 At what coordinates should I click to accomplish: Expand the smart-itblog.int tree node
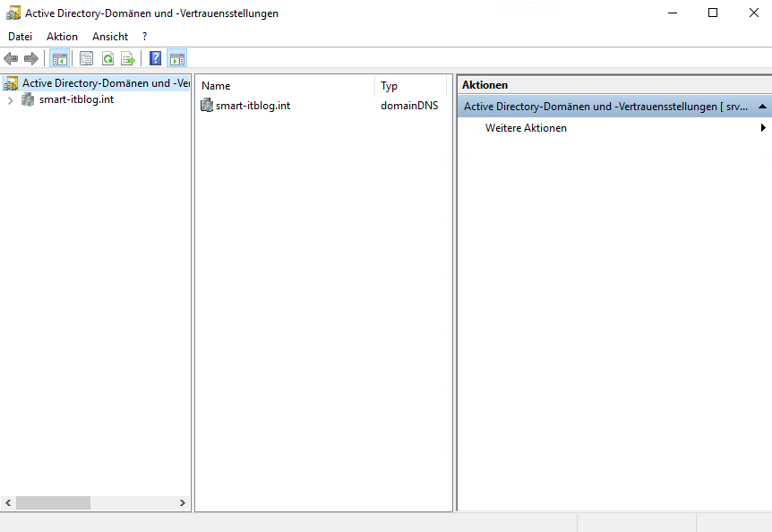click(x=10, y=100)
